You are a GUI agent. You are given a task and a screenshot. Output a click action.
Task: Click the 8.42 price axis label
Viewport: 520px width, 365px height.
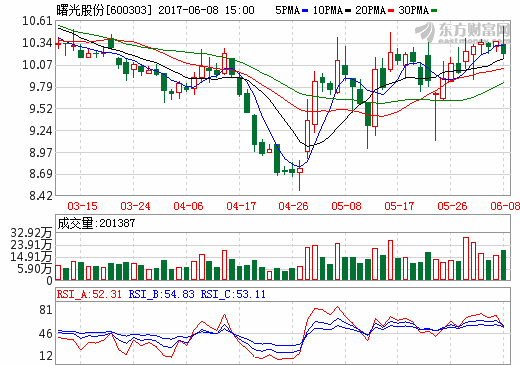41,196
